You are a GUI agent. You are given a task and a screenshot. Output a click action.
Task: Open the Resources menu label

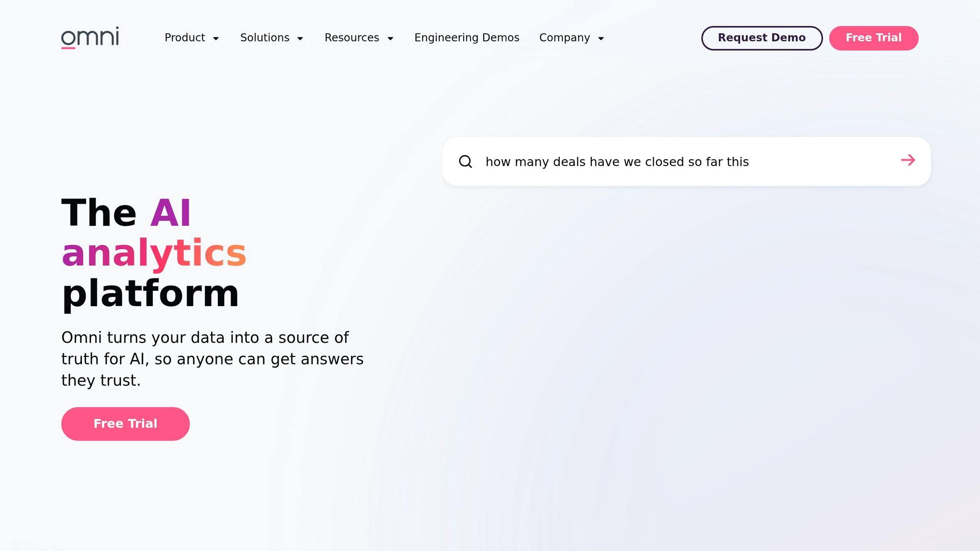352,38
